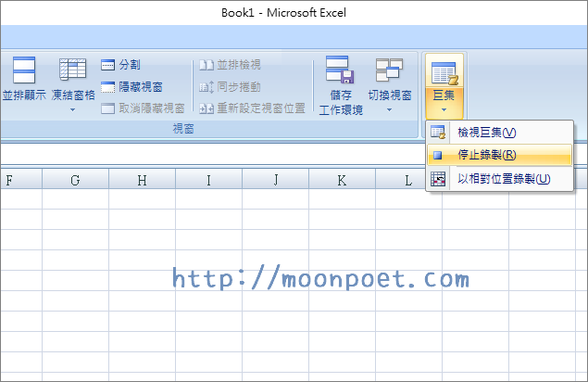The height and width of the screenshot is (382, 588).
Task: Select column K header
Action: pyautogui.click(x=342, y=180)
